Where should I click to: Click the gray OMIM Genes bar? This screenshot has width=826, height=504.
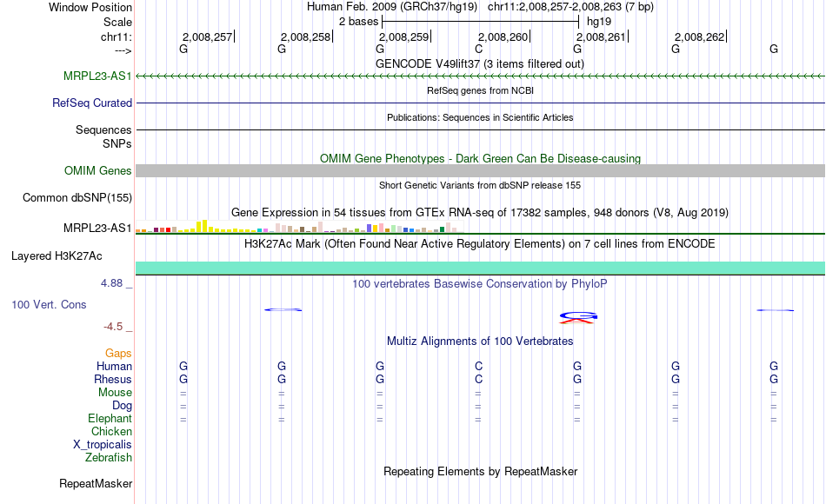coord(480,170)
